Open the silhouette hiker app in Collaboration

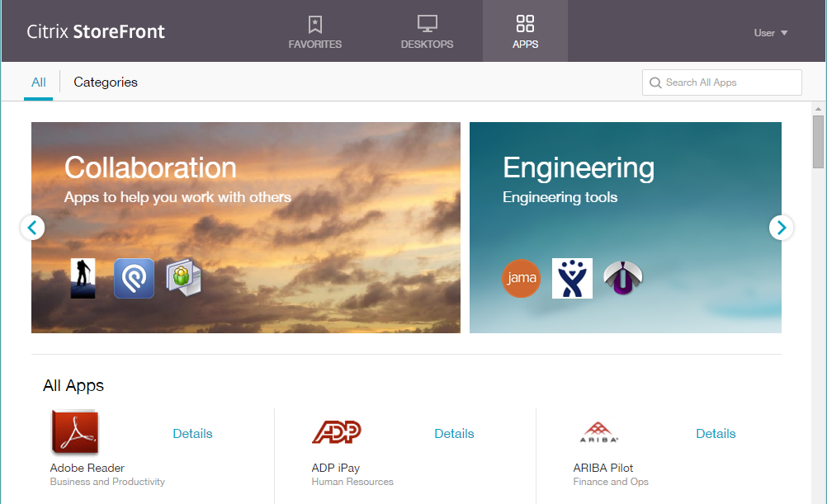83,278
